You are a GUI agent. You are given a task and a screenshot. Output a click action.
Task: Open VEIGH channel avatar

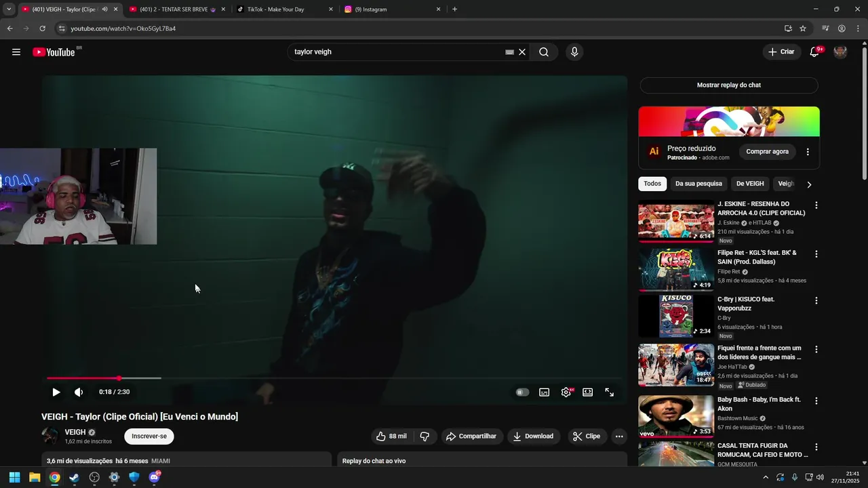point(50,436)
